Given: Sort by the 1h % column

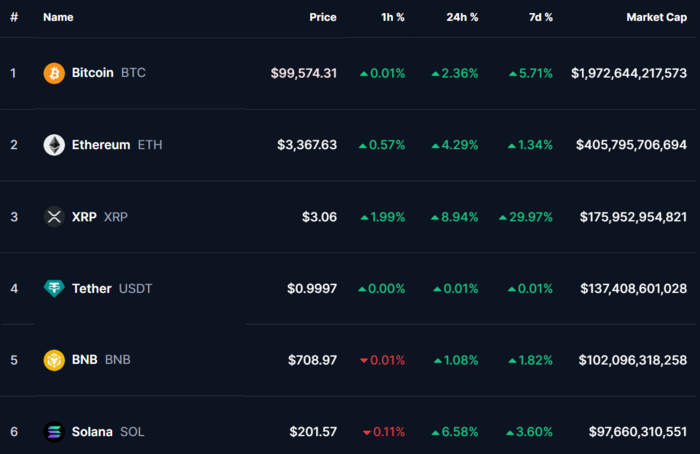Looking at the screenshot, I should point(393,18).
